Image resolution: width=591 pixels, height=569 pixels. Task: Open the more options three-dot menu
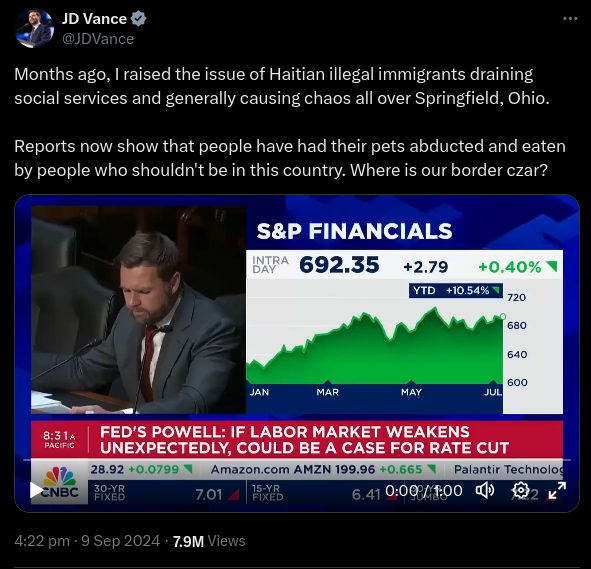(x=570, y=18)
